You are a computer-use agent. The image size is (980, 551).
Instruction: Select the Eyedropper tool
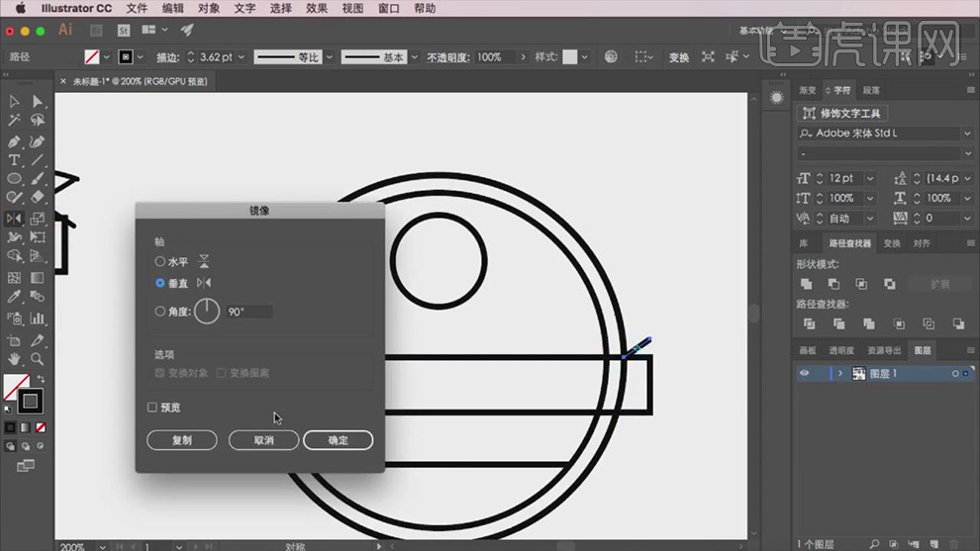tap(15, 297)
